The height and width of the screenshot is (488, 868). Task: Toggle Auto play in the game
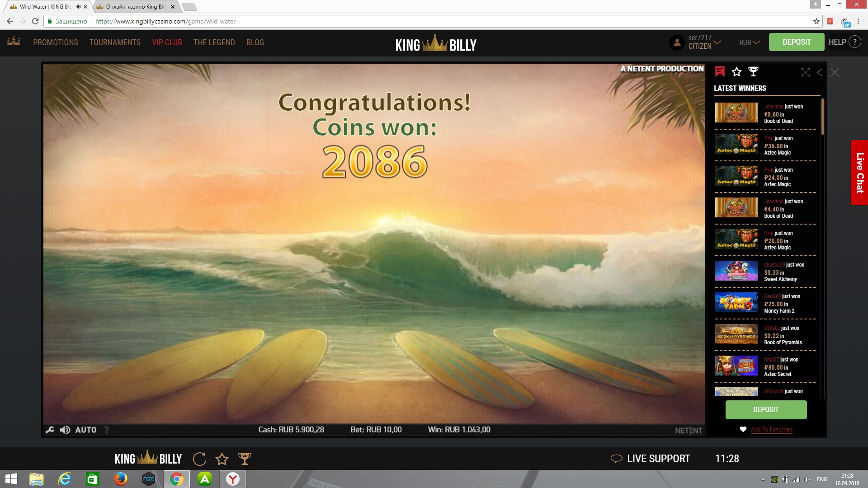(x=86, y=430)
